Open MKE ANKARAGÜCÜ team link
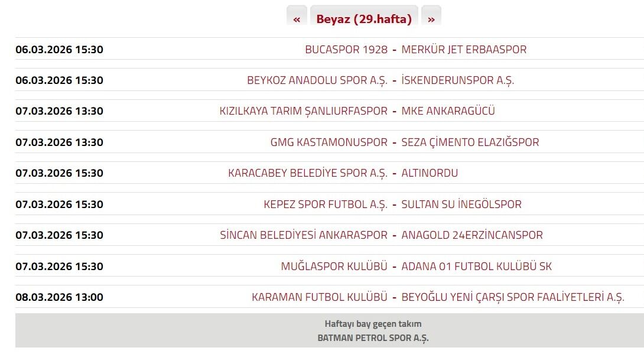 (x=448, y=111)
